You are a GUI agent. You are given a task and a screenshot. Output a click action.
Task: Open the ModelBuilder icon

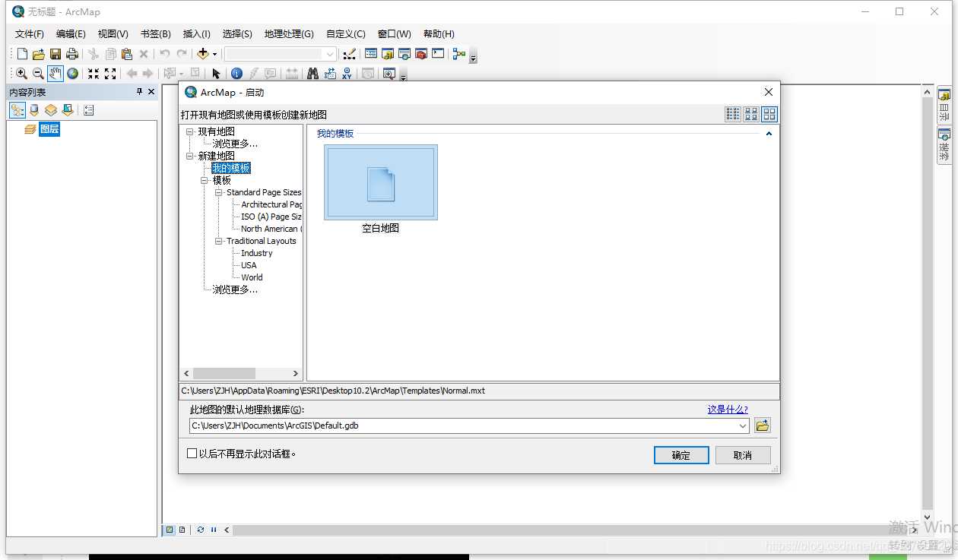point(458,54)
